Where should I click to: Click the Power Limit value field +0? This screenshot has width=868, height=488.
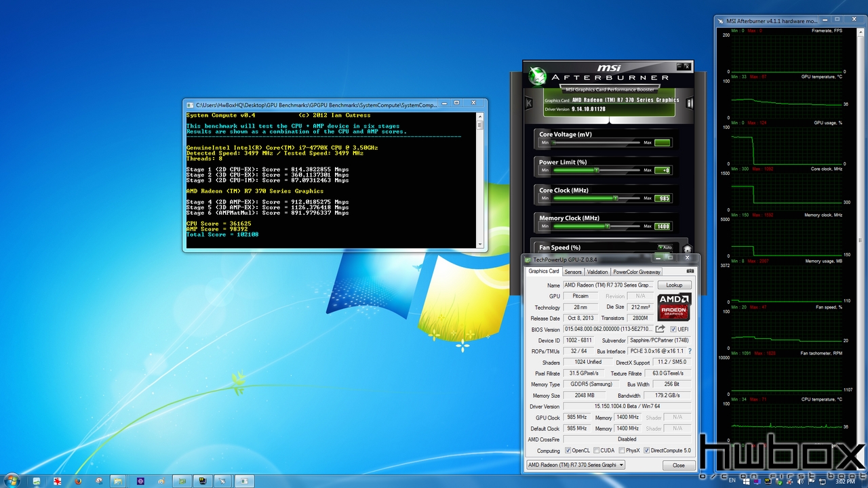(663, 171)
